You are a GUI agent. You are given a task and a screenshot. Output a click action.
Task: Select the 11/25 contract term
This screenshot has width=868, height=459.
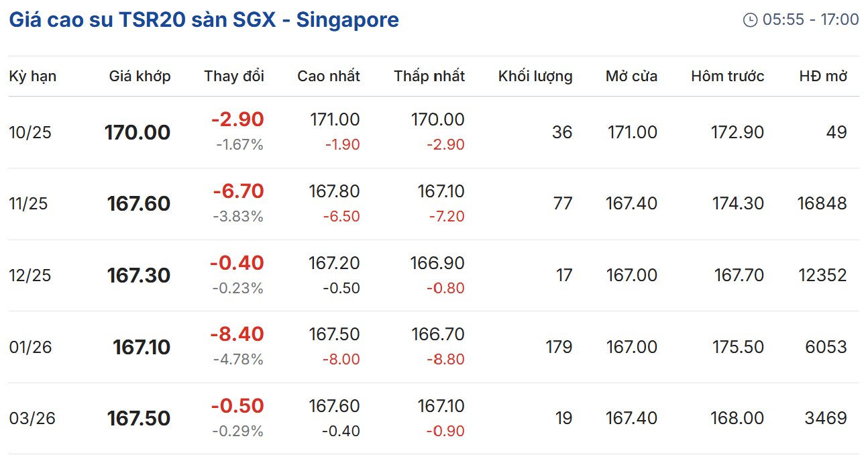coord(29,204)
